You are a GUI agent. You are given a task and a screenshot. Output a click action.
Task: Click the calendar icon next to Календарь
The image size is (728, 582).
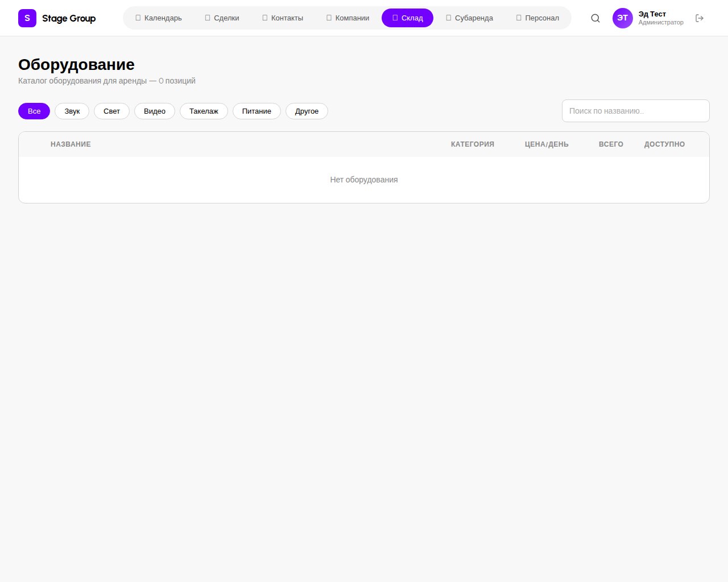tap(138, 18)
